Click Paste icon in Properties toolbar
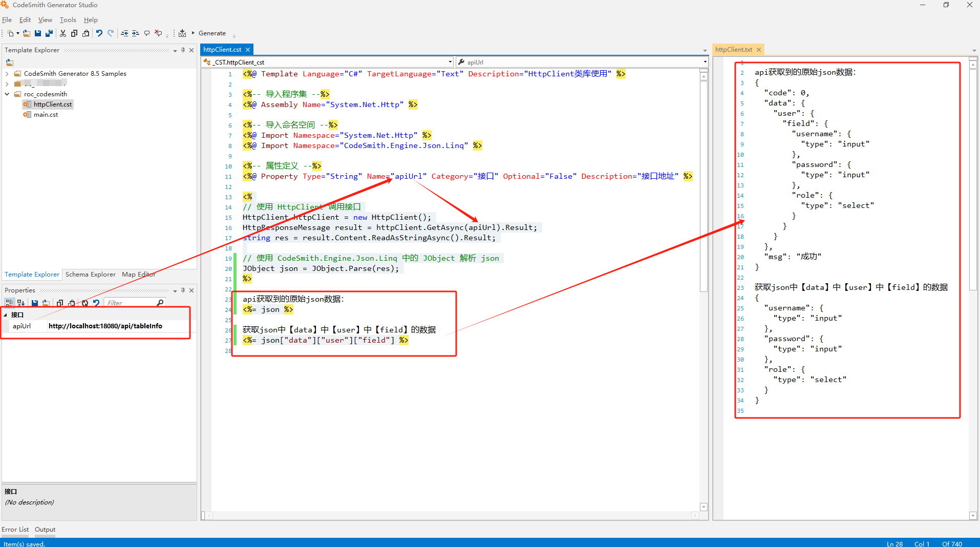The image size is (980, 547). click(71, 303)
